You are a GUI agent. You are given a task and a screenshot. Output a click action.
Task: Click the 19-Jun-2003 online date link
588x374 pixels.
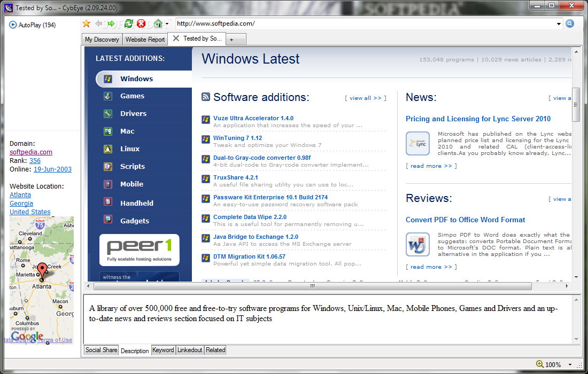52,169
